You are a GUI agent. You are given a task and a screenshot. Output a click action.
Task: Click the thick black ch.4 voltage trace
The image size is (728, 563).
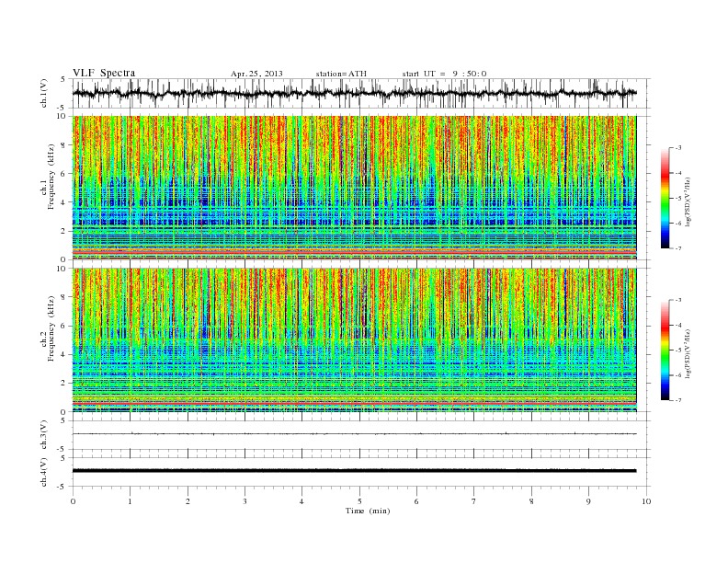[x=354, y=471]
